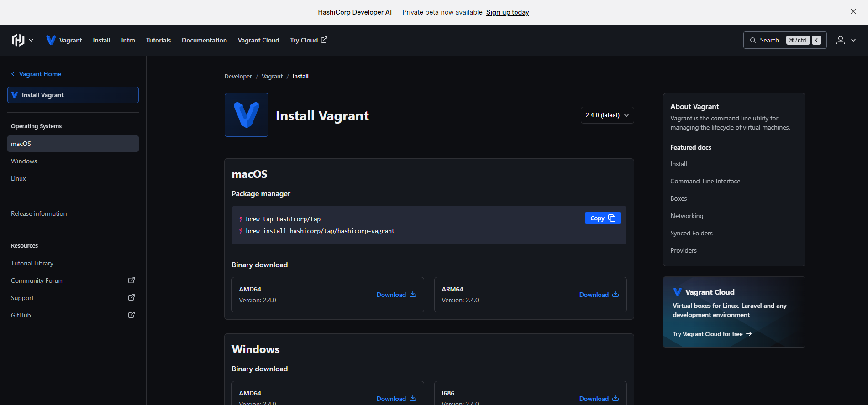
Task: Dismiss the HashiCorp Developer AI banner
Action: [853, 12]
